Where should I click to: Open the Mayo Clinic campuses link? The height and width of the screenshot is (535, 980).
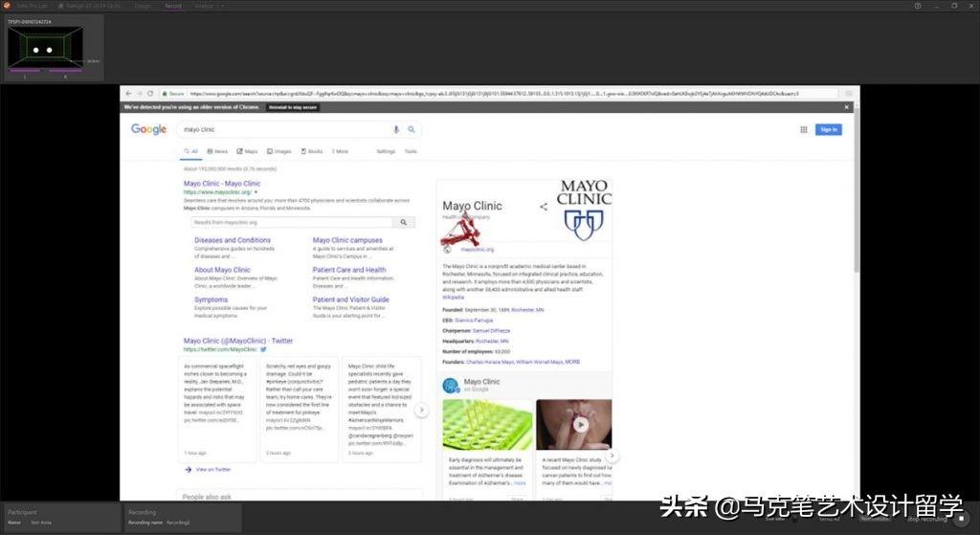[347, 240]
